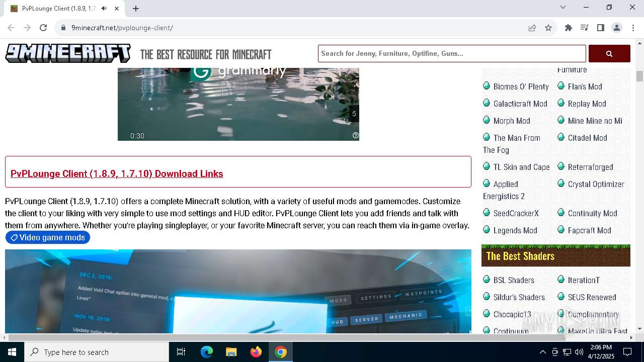Open Biomes O' Plenty link
Viewport: 644px width, 362px height.
click(x=521, y=86)
